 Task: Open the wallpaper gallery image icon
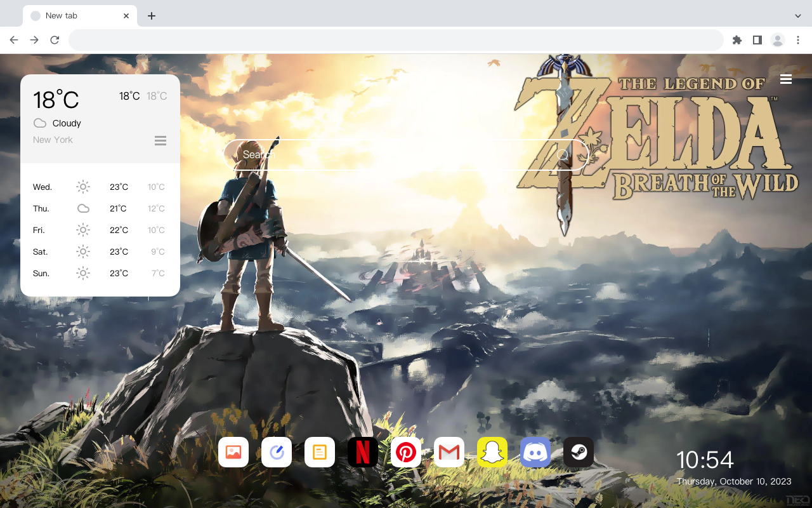click(233, 452)
